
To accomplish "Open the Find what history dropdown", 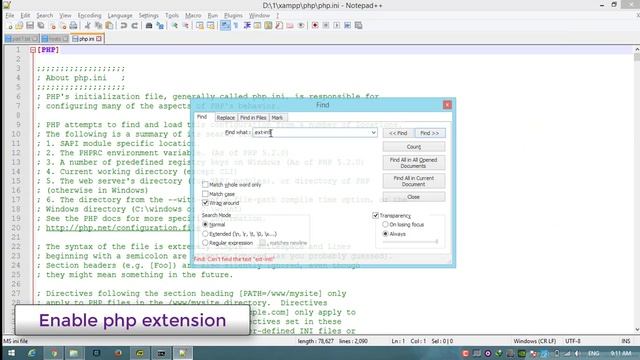I will click(373, 133).
